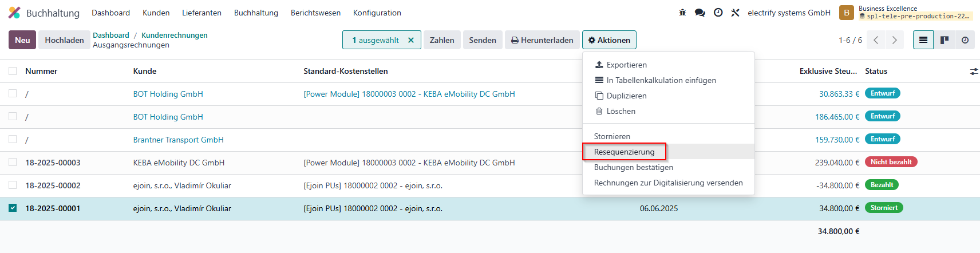Open the activities clock icon
The width and height of the screenshot is (980, 253).
718,13
